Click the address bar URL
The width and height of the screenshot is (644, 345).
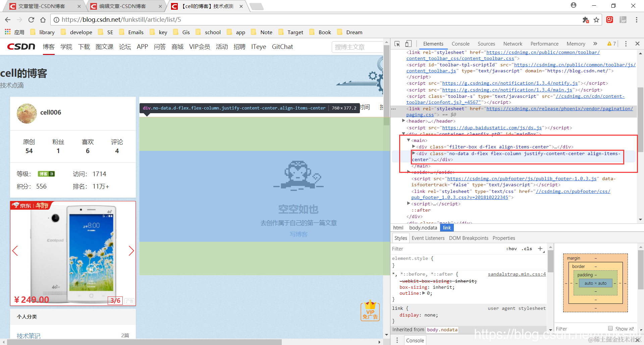tap(121, 20)
